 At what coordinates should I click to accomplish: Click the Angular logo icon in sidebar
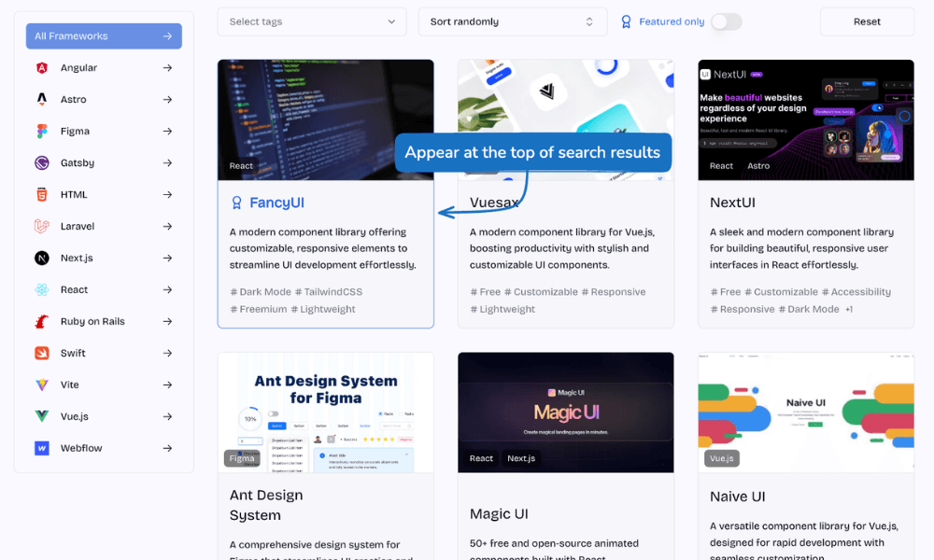click(x=42, y=68)
